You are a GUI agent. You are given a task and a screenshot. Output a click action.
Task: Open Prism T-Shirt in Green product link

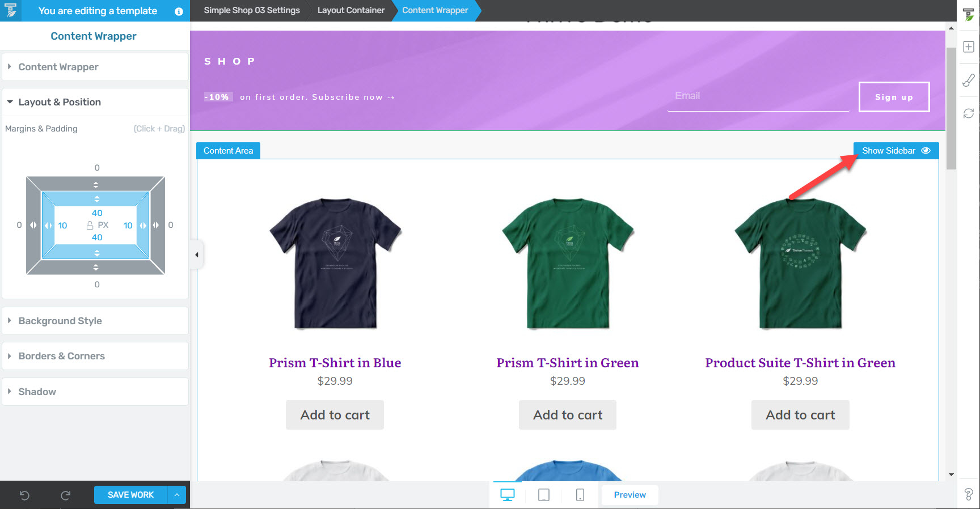tap(568, 363)
